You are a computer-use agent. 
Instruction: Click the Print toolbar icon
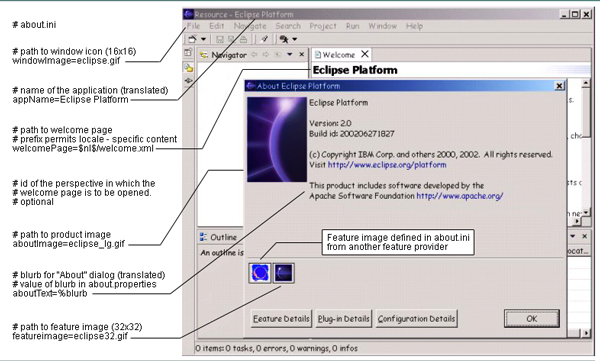pos(243,39)
